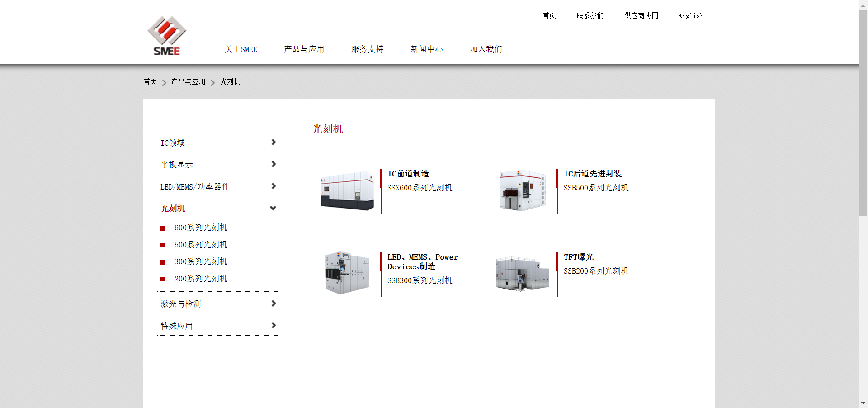Open the 加入我们 menu
The width and height of the screenshot is (868, 408).
[x=486, y=49]
